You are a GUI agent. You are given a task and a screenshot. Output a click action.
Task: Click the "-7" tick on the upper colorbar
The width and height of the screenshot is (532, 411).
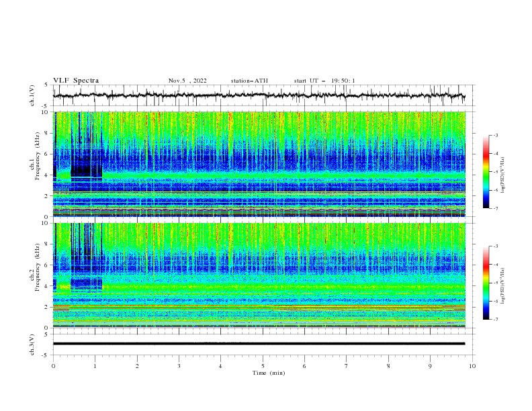495,208
